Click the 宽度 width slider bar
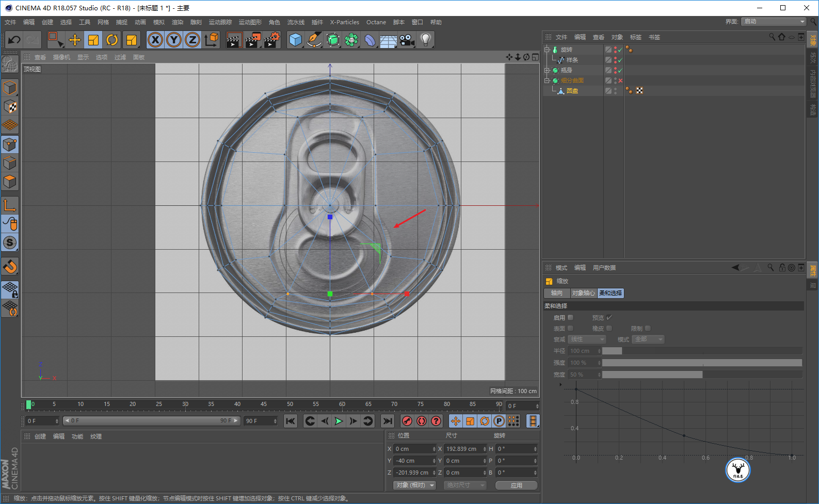This screenshot has height=504, width=819. (x=702, y=375)
